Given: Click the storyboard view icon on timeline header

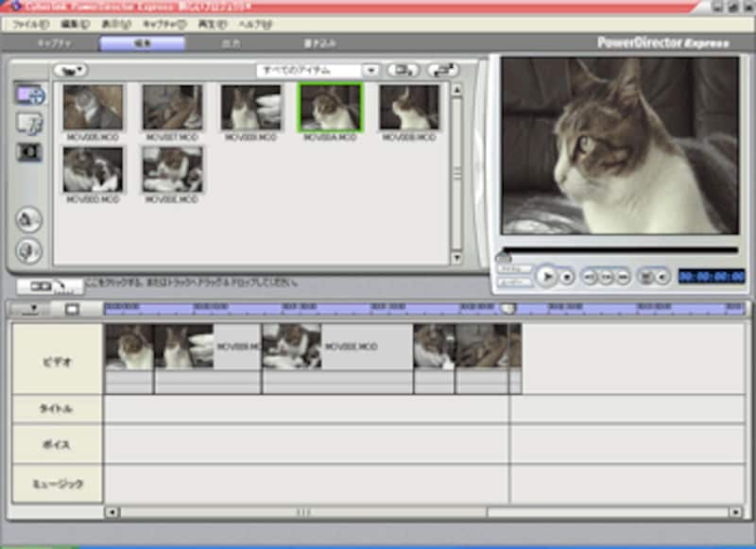Looking at the screenshot, I should pos(72,308).
